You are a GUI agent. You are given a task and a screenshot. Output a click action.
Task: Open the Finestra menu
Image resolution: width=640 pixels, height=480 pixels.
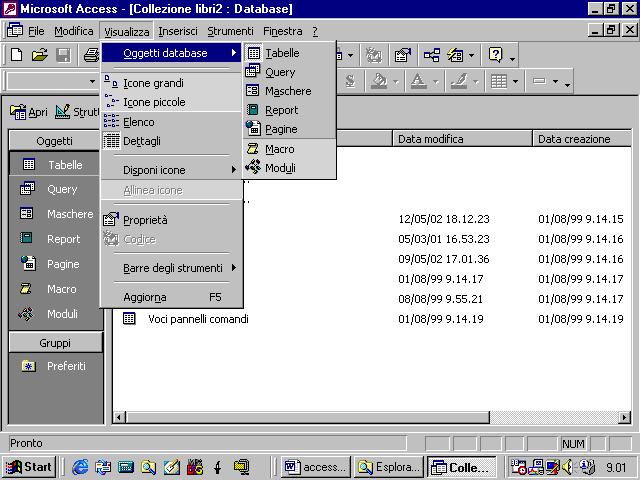tap(283, 31)
